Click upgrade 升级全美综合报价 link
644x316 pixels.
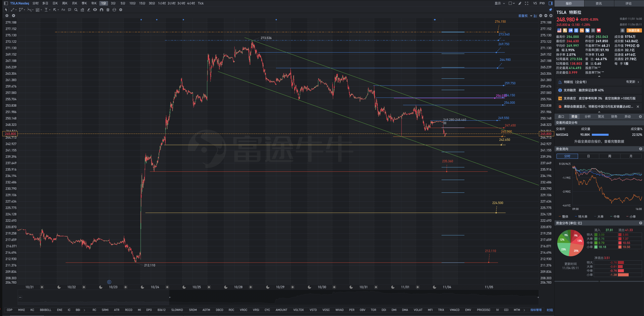point(599,141)
